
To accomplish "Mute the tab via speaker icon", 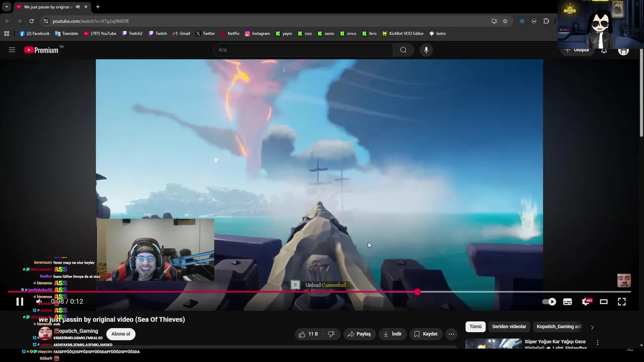I will [x=77, y=7].
